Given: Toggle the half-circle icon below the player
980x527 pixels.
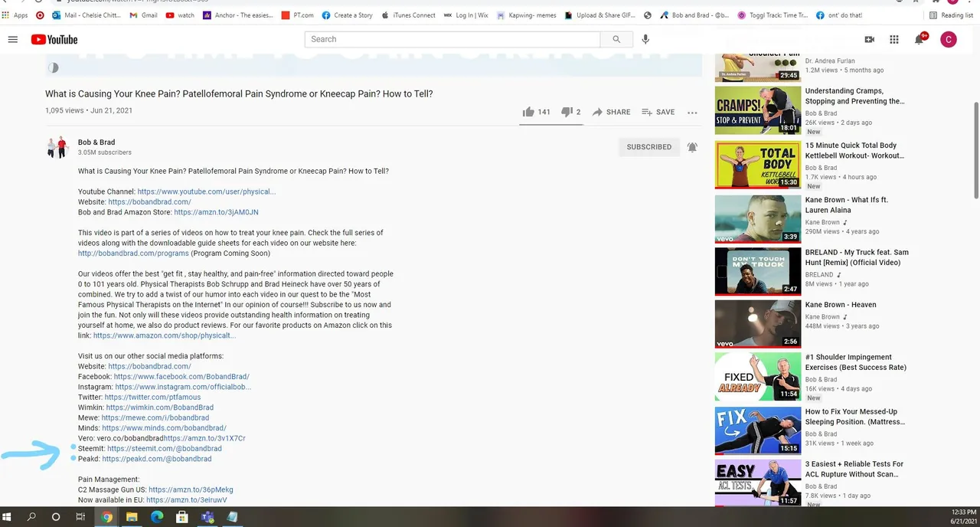Looking at the screenshot, I should (53, 68).
